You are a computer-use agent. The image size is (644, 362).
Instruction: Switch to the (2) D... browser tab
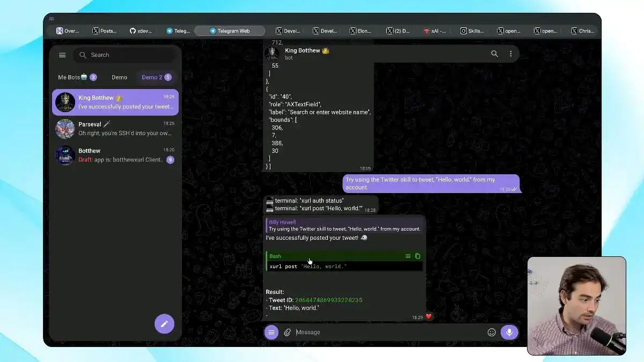coord(398,31)
